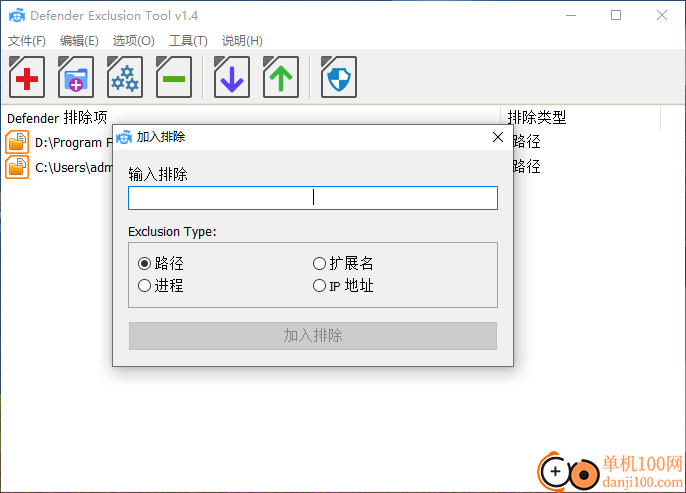The height and width of the screenshot is (493, 686).
Task: Select the D:\Program folder row icon
Action: (x=17, y=142)
